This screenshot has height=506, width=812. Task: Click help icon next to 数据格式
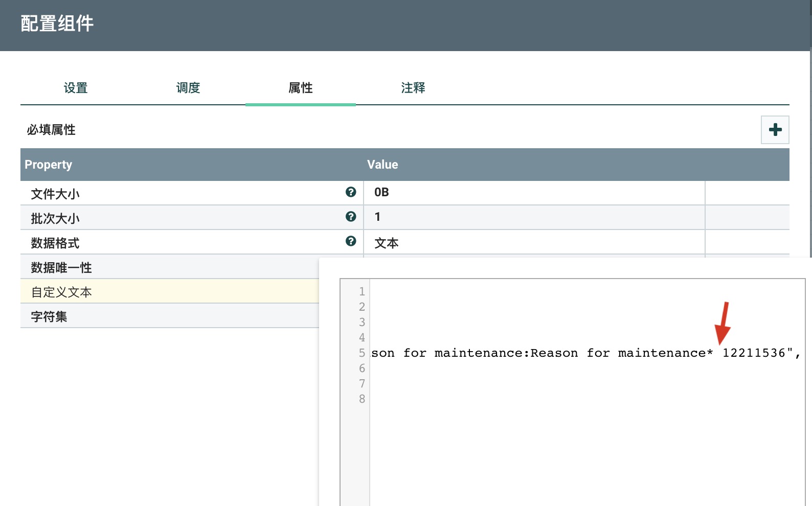[351, 241]
